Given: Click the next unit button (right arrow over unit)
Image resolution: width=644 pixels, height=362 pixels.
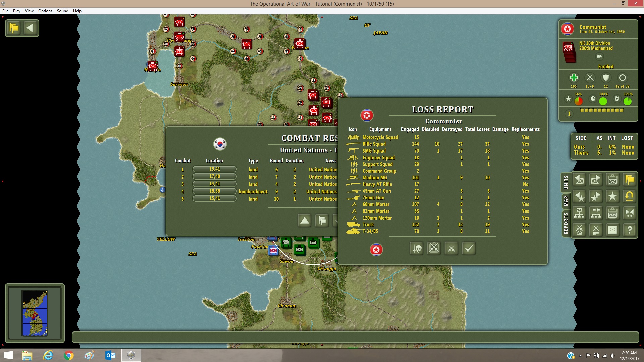Looking at the screenshot, I should (x=596, y=180).
